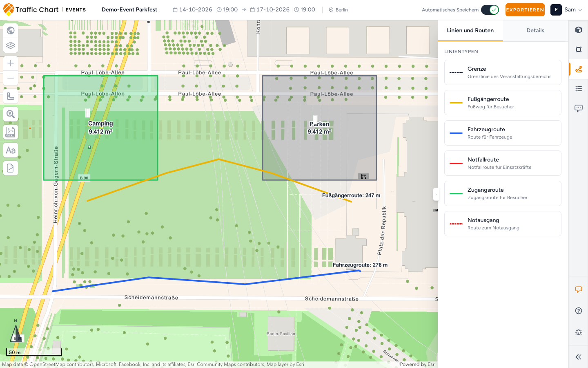Click the EXPORTIEREN button
The width and height of the screenshot is (588, 368).
point(525,10)
